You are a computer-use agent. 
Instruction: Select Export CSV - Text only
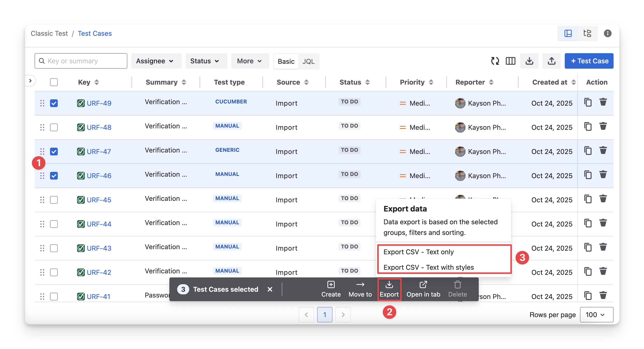point(419,252)
